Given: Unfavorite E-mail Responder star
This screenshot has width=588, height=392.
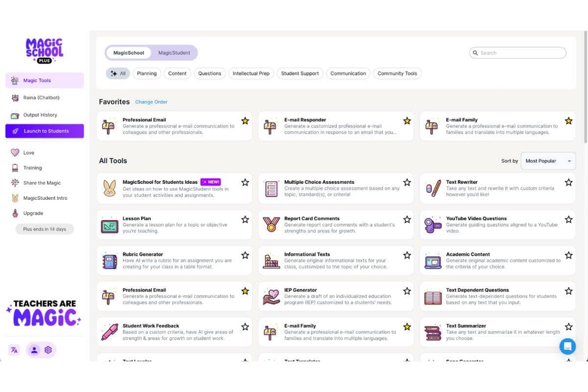Looking at the screenshot, I should click(x=407, y=121).
